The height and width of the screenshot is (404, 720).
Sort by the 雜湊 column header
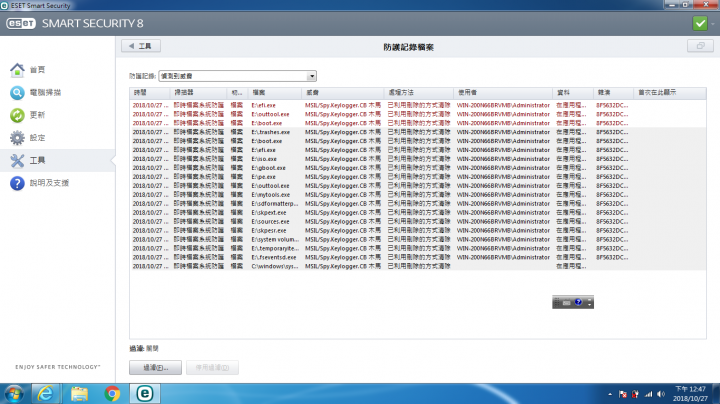pyautogui.click(x=613, y=93)
